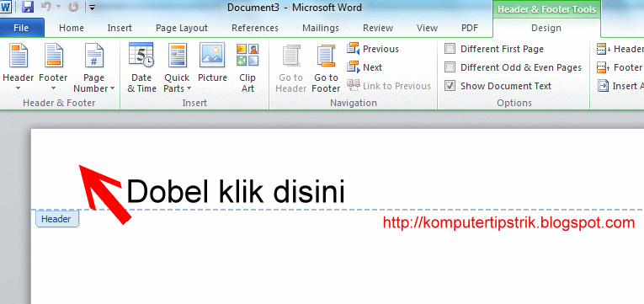This screenshot has height=304, width=644.
Task: Click the Insert Alignment Tab icon
Action: [x=603, y=86]
